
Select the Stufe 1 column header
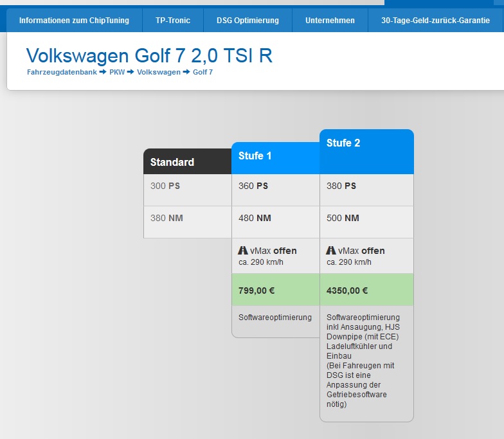[x=275, y=156]
